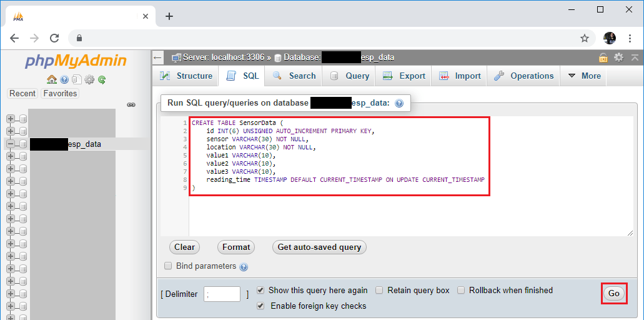Viewport: 644px width, 320px height.
Task: Collapse top menu with the up-arrow icon
Action: [635, 57]
